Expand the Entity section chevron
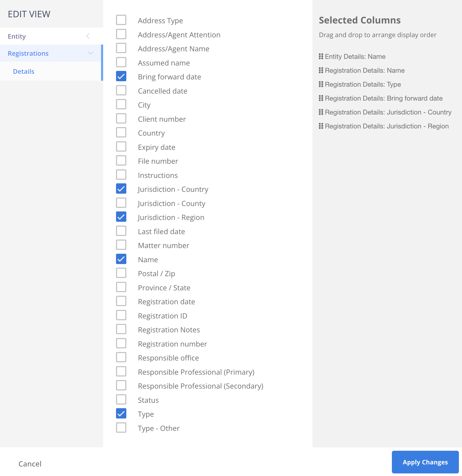This screenshot has width=462, height=476. 88,36
